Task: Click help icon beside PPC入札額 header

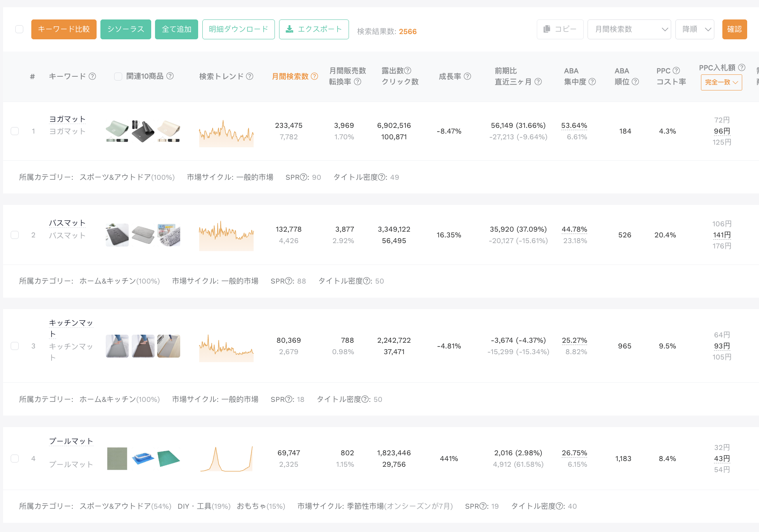Action: click(742, 68)
